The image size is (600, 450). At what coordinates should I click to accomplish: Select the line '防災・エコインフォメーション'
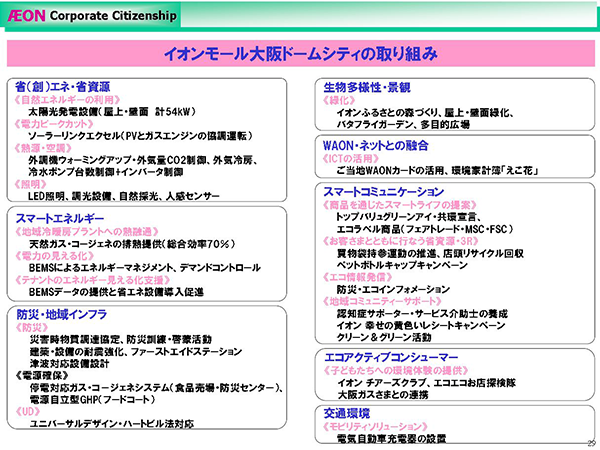point(393,289)
